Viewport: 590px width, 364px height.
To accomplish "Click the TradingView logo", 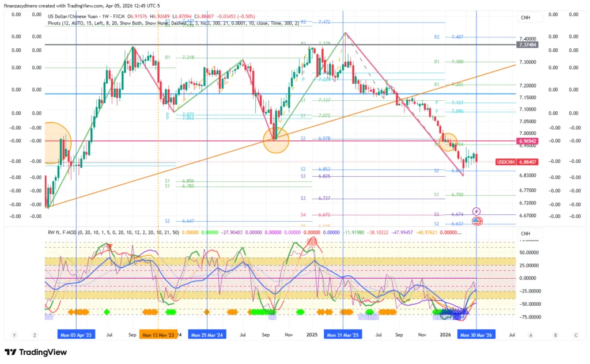I will tap(37, 352).
